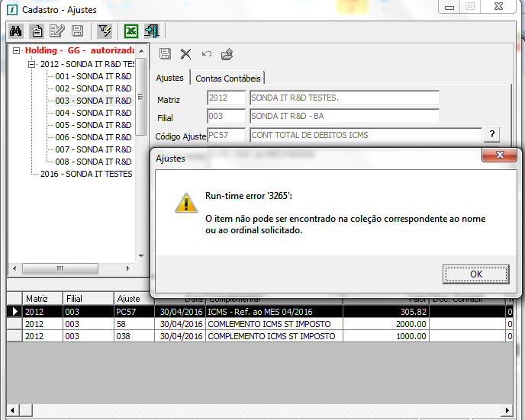Click the grid horizontal scrollbar thumb

click(x=26, y=410)
